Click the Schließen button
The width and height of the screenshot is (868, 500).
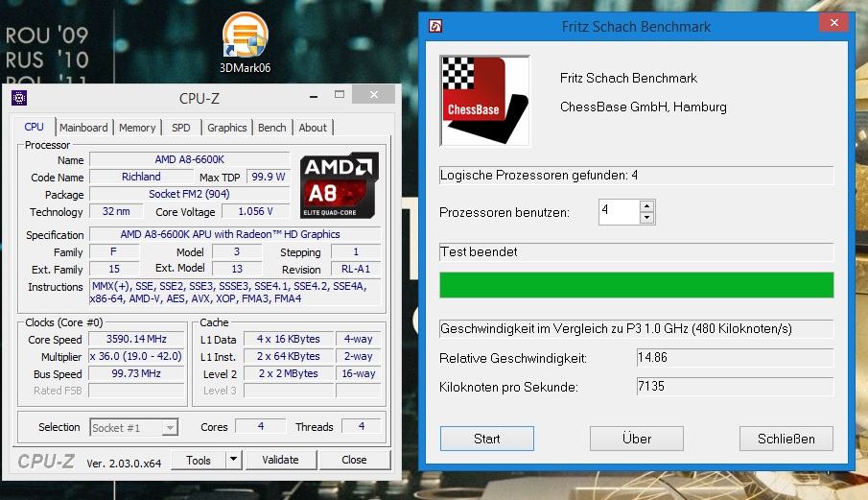coord(786,439)
